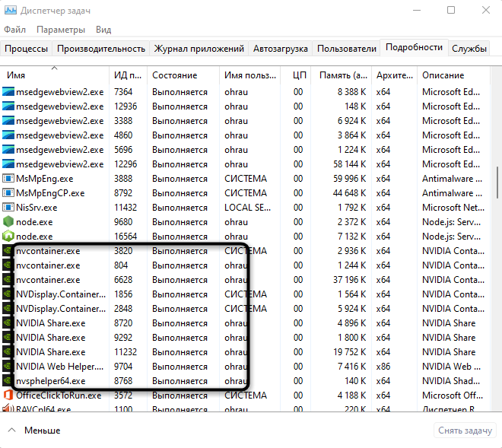Click icon of msedgewebview2.exe PID 12936
The width and height of the screenshot is (502, 448).
pos(8,106)
